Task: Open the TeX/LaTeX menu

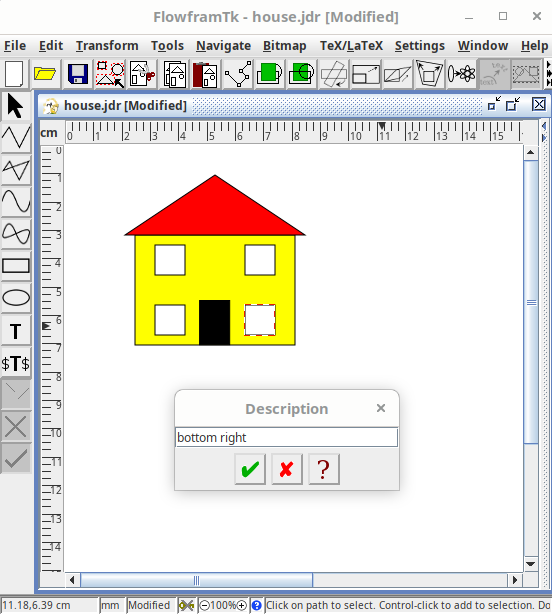Action: (351, 46)
